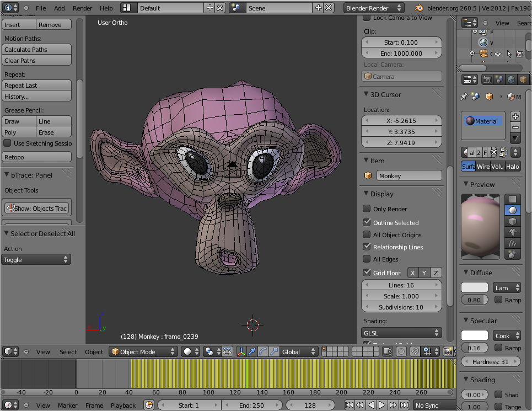Open the GLSL shading dropdown
The width and height of the screenshot is (532, 411).
pos(402,333)
